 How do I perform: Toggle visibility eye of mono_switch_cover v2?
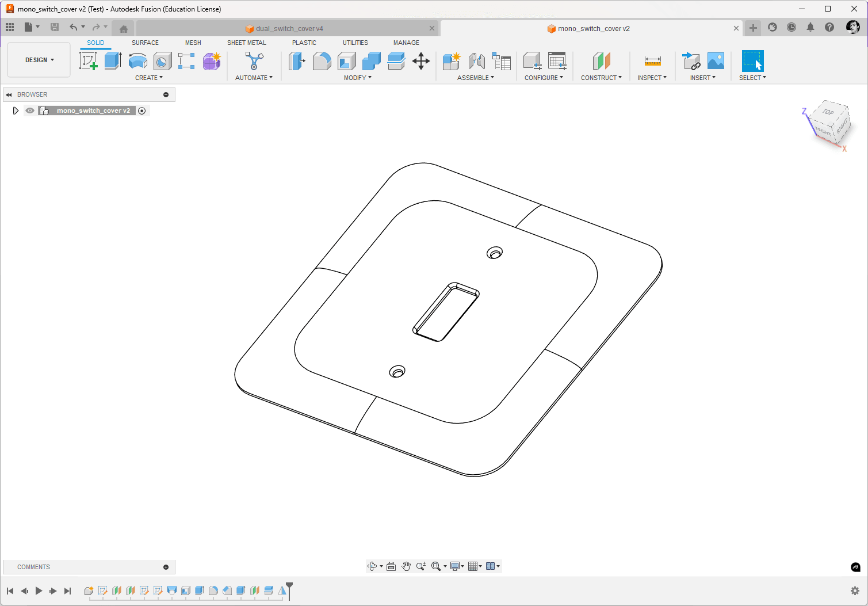(30, 110)
